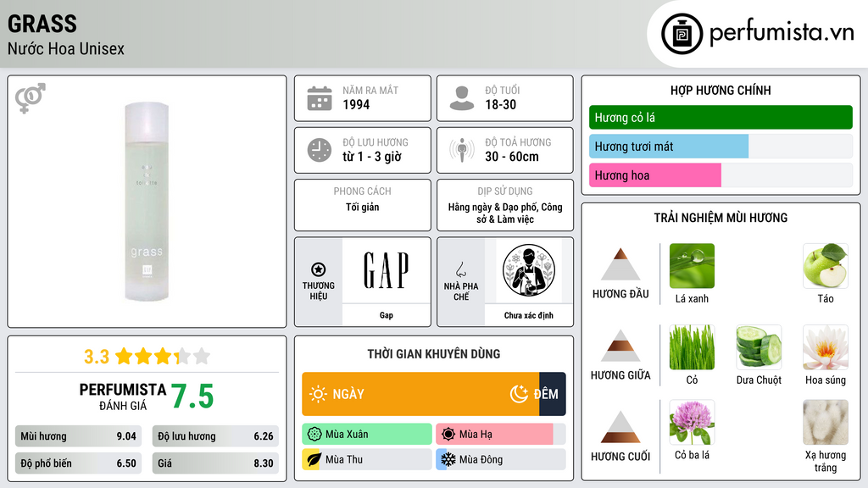
Task: Click the unisex gender symbol icon
Action: [31, 98]
